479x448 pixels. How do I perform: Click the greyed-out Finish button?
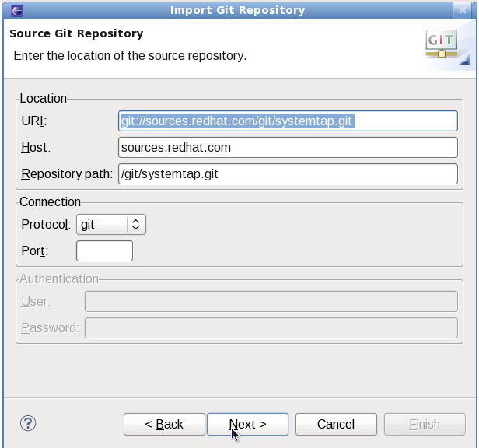pyautogui.click(x=425, y=424)
